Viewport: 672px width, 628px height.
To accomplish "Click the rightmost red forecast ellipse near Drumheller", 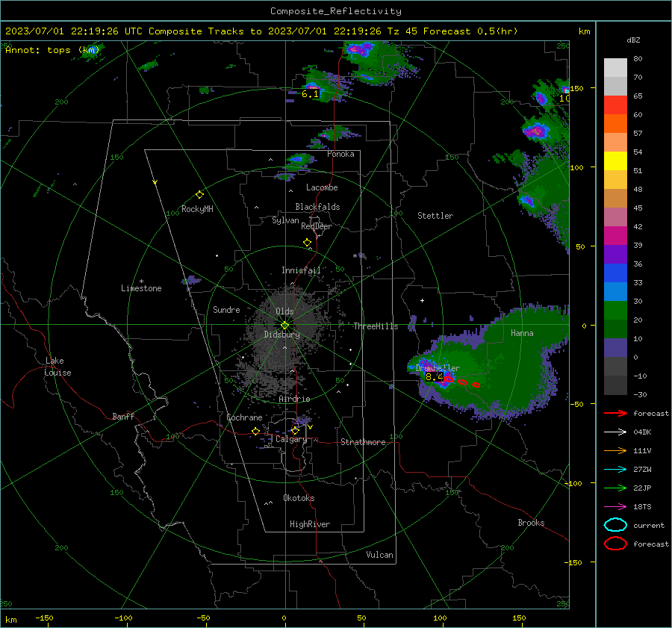I will [x=476, y=385].
